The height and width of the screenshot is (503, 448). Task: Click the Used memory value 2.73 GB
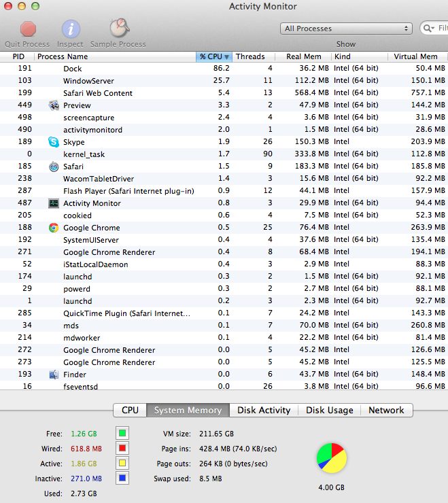[x=84, y=493]
